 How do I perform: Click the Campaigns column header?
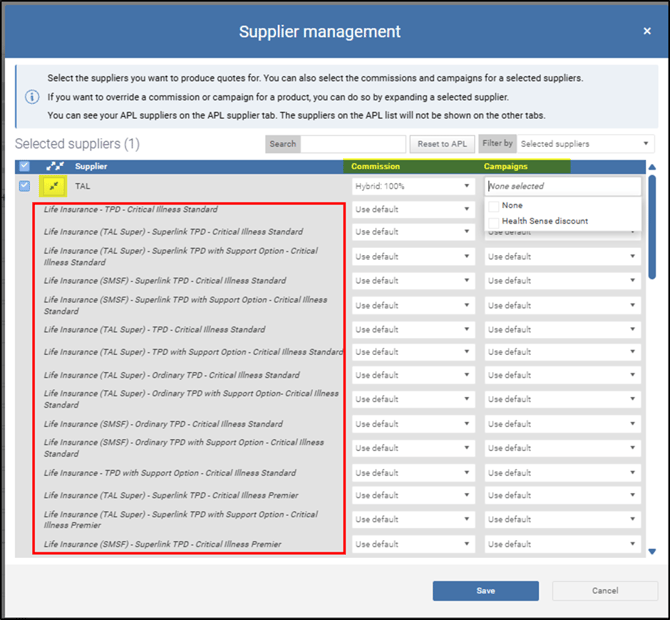tap(506, 166)
